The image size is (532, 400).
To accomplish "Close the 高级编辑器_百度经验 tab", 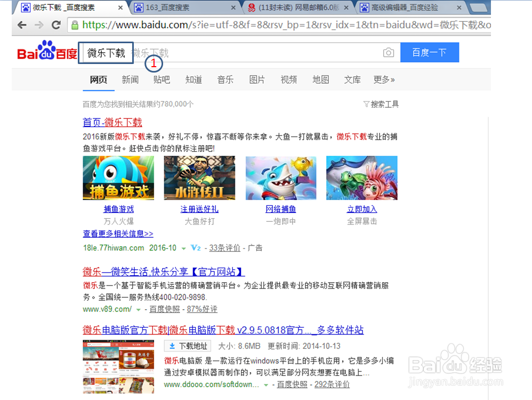I will 459,7.
